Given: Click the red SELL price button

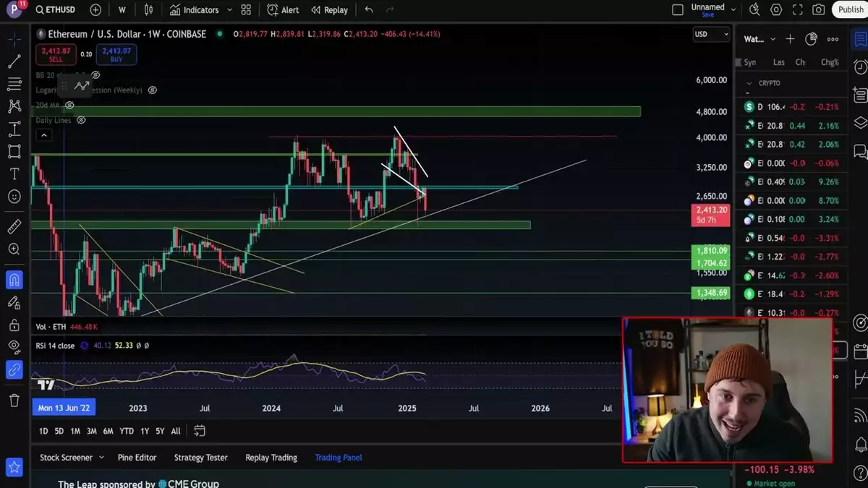Looking at the screenshot, I should click(56, 55).
